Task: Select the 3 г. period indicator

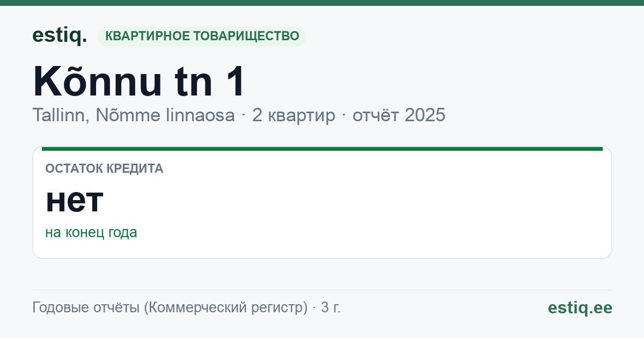Action: pyautogui.click(x=331, y=308)
